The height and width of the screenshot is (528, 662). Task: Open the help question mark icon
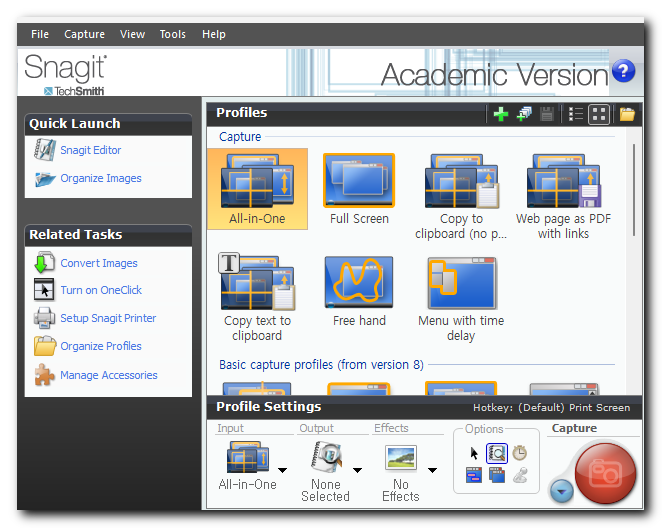pos(623,71)
